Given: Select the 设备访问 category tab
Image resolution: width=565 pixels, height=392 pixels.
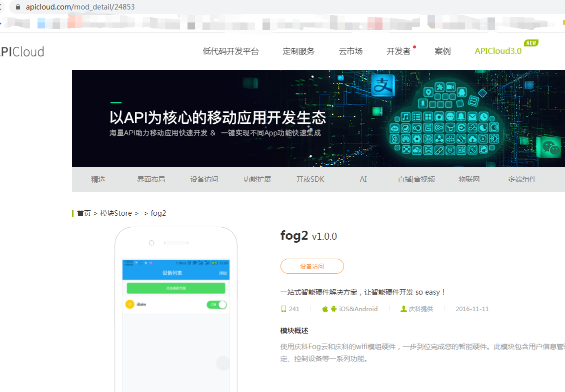Looking at the screenshot, I should [x=204, y=179].
